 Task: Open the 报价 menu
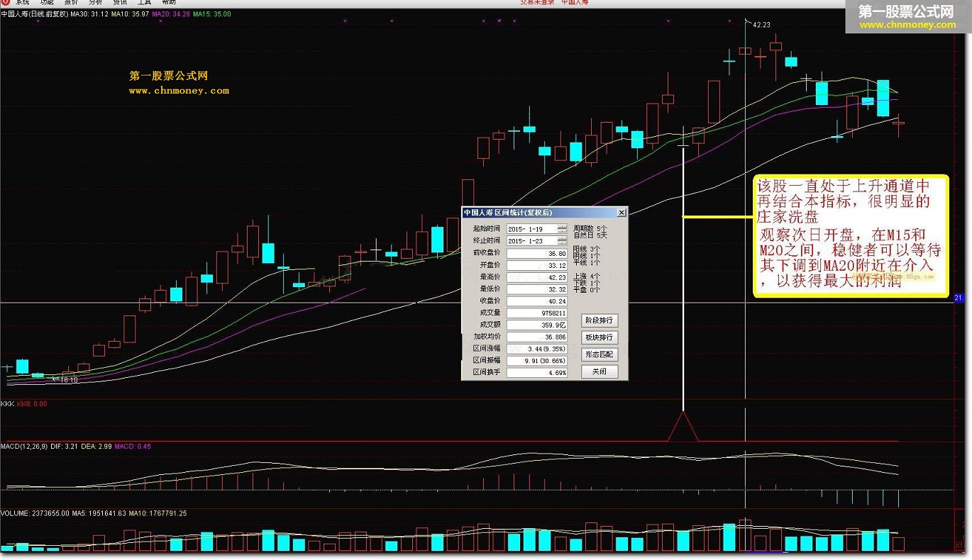71,2
